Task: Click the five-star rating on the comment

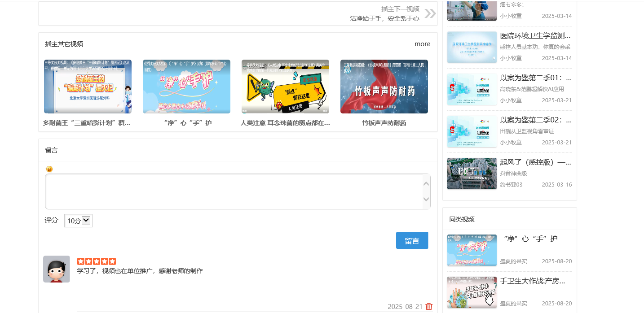Action: point(97,261)
